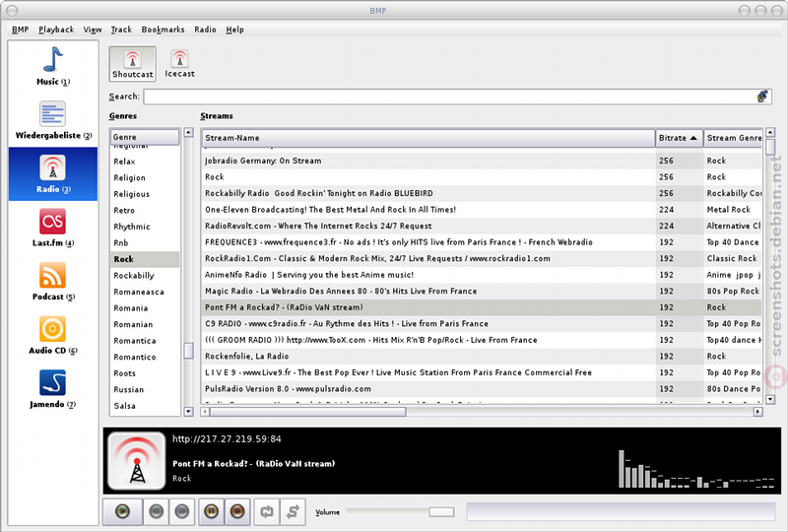Open the Jamendo source

point(53,389)
